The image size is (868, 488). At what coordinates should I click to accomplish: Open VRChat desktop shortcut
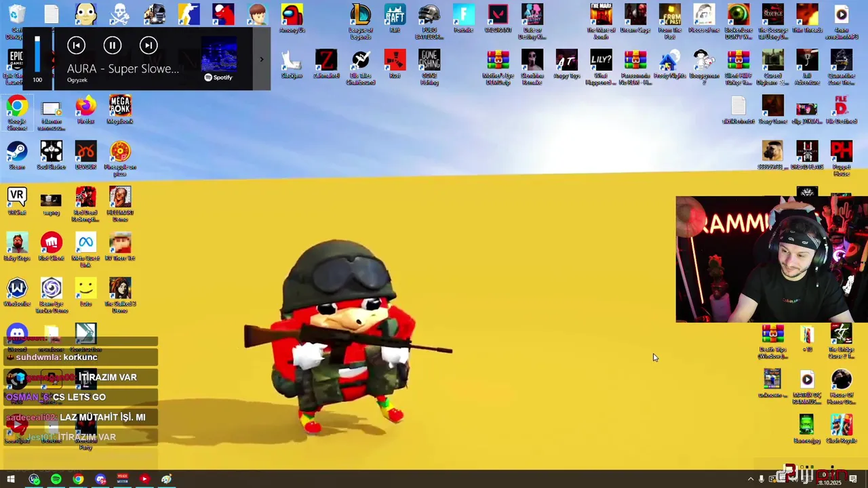pyautogui.click(x=17, y=202)
